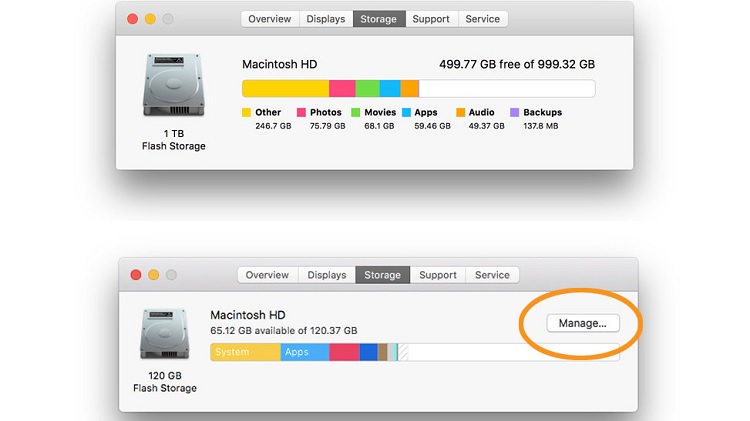This screenshot has height=421, width=750.
Task: Click the green Movies legend swatch
Action: 355,112
